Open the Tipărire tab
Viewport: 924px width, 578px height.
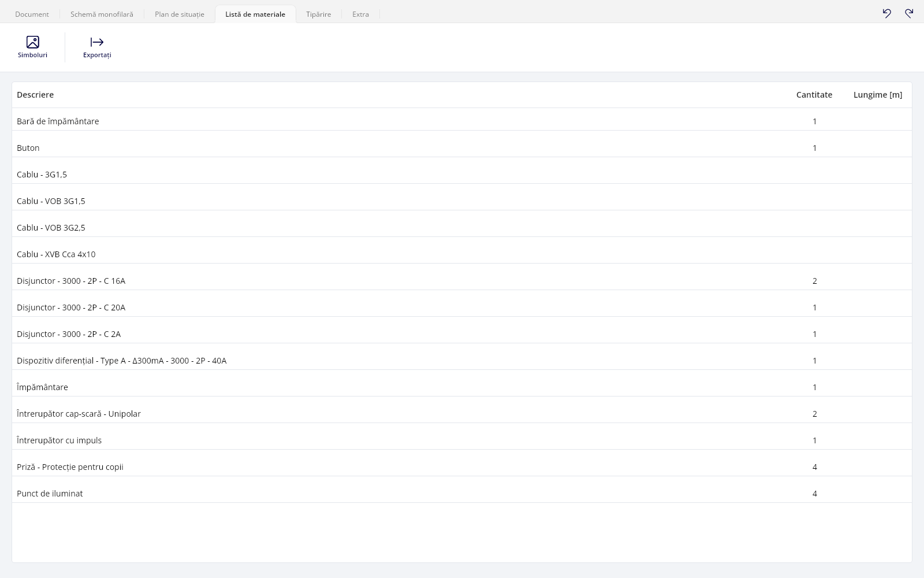(319, 14)
